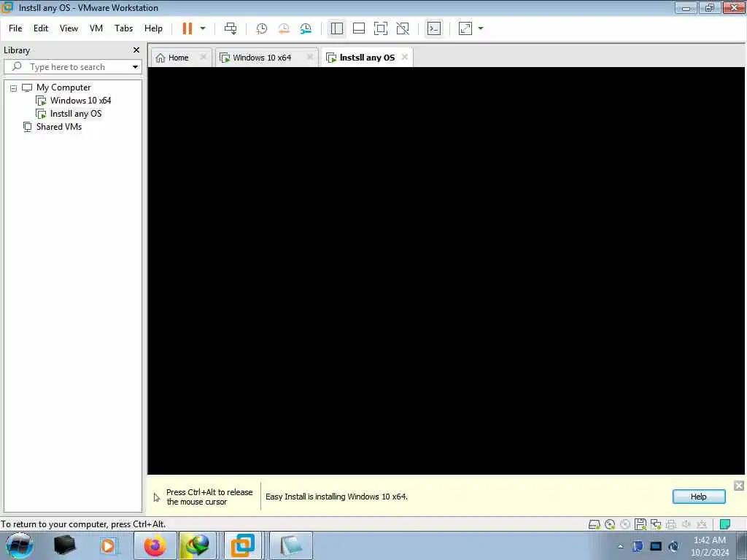Click the CD/DVD drive status icon
Viewport: 747px width, 560px height.
(610, 524)
